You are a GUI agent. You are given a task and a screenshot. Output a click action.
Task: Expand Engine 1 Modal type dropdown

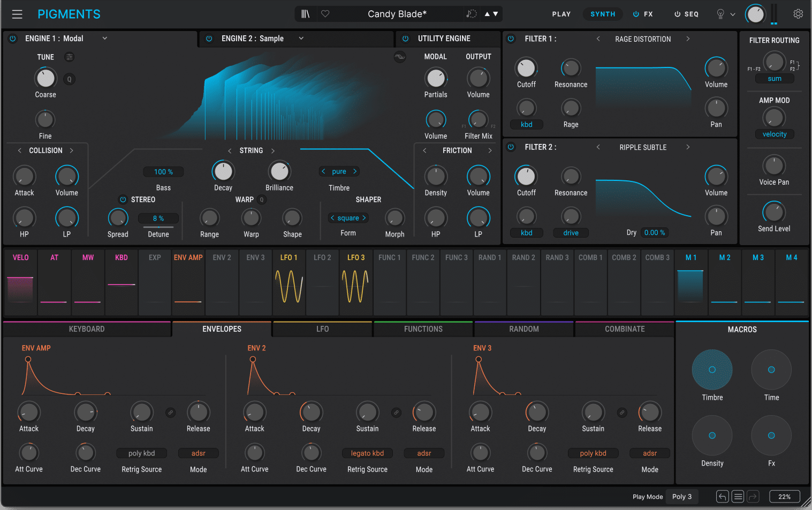click(x=105, y=39)
